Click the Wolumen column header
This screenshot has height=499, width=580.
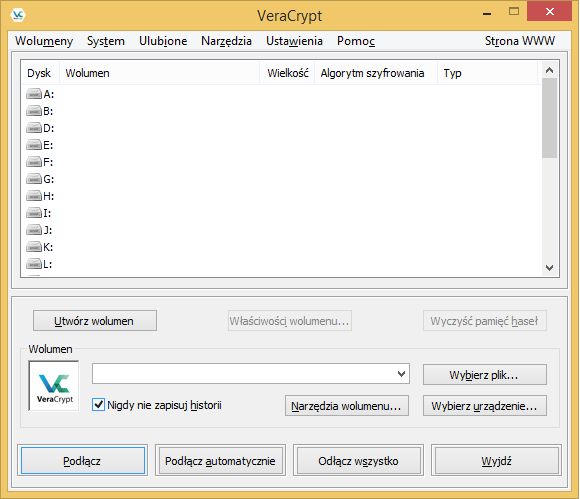(159, 73)
